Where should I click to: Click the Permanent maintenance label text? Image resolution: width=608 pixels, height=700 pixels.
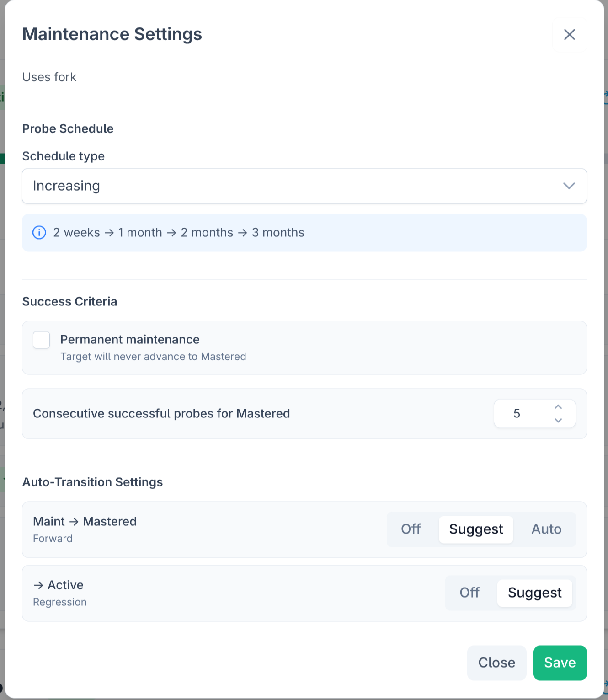(x=130, y=340)
